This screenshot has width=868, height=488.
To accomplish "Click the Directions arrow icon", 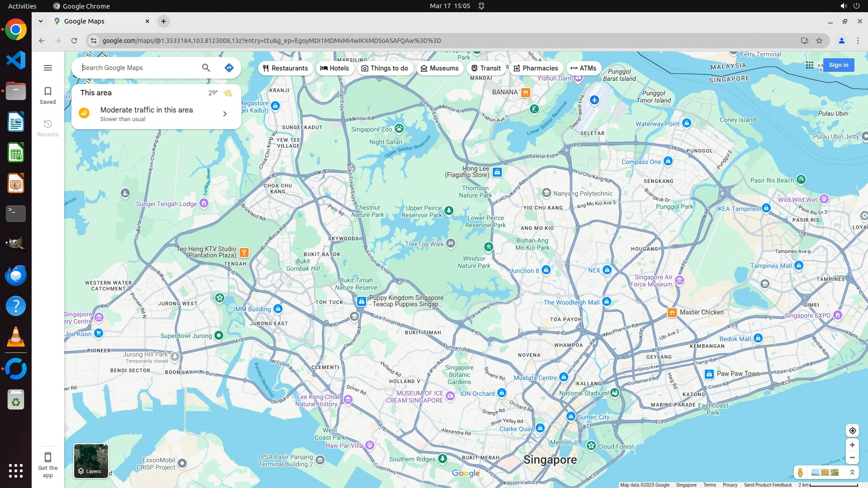I will click(x=229, y=68).
